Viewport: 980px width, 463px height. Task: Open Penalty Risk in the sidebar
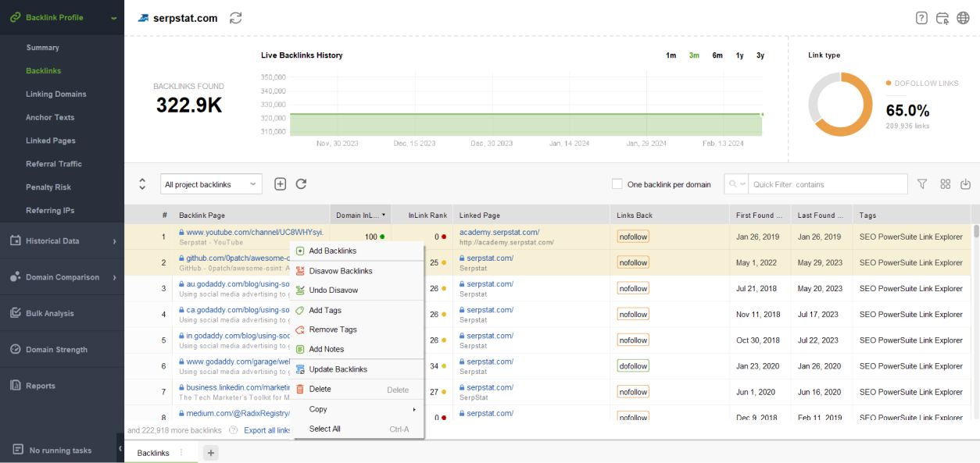48,187
